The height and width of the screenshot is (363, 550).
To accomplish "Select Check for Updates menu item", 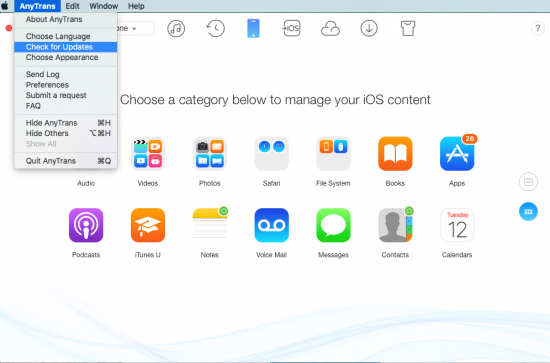I will pyautogui.click(x=66, y=47).
